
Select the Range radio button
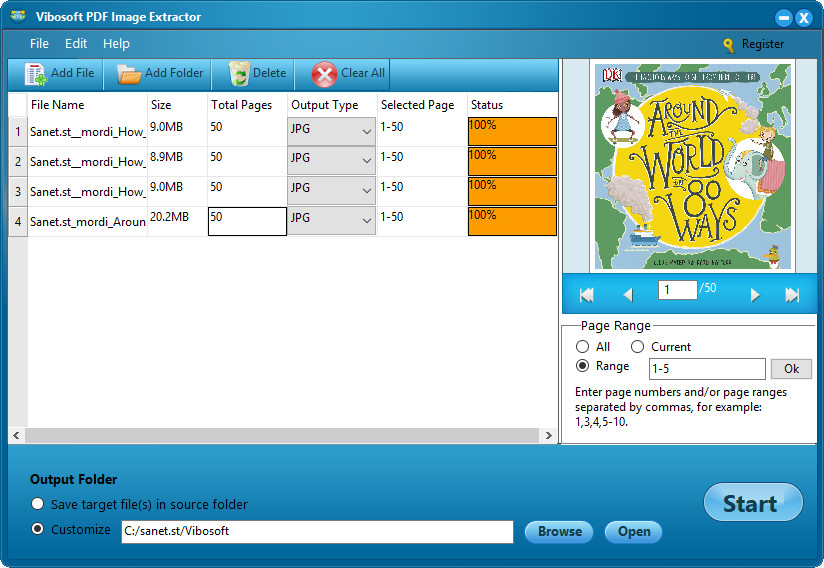582,366
